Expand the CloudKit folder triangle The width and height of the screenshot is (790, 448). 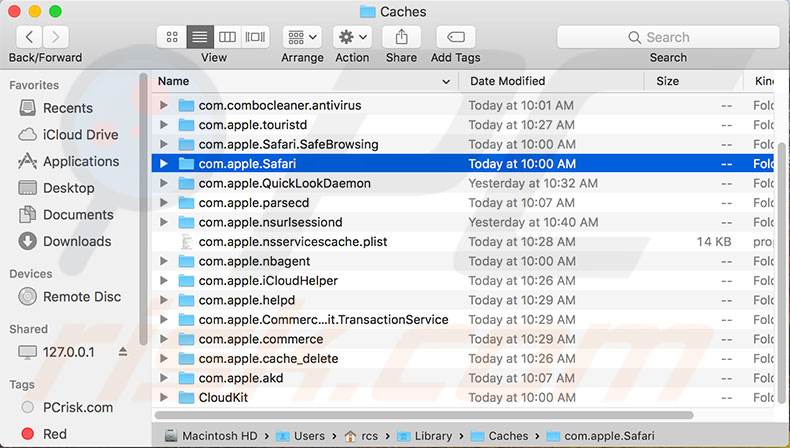tap(164, 397)
